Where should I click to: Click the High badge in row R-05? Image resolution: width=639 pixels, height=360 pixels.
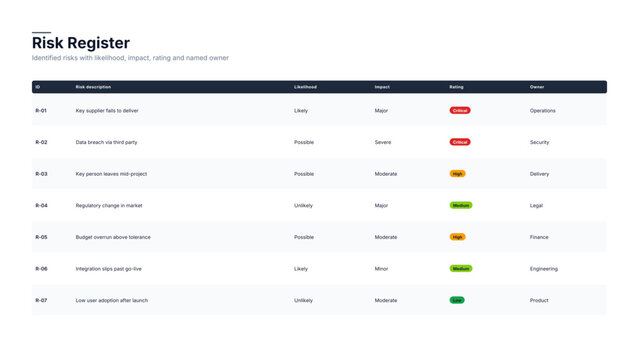click(x=457, y=237)
